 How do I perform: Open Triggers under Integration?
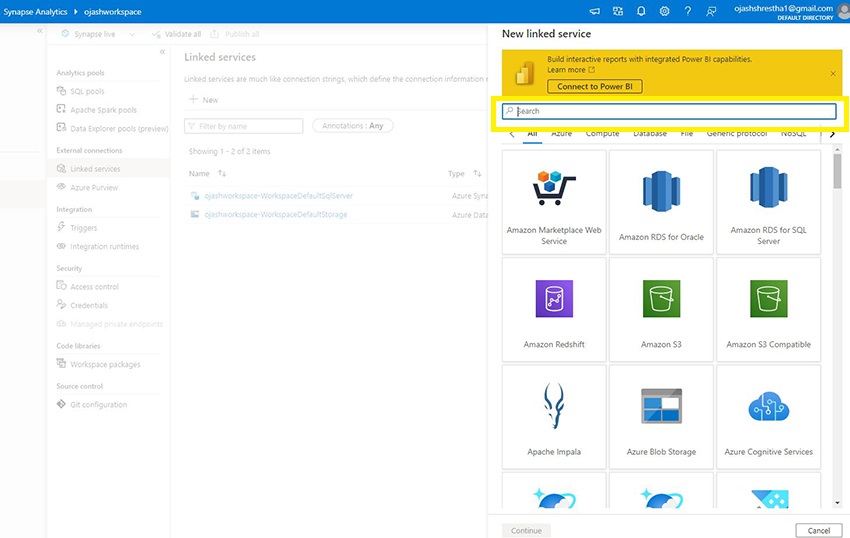77,228
